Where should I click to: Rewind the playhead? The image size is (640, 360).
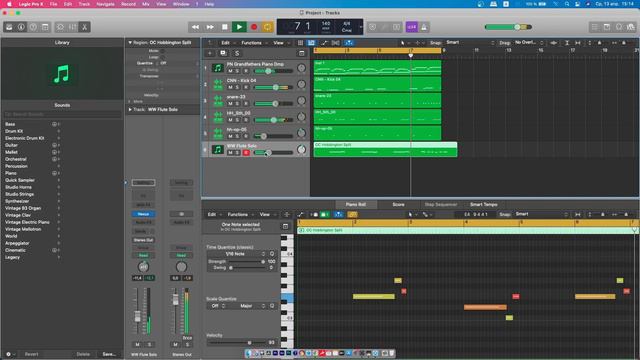195,27
